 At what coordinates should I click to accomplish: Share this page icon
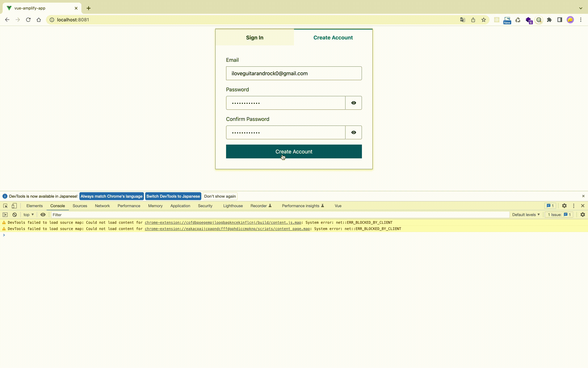click(473, 20)
